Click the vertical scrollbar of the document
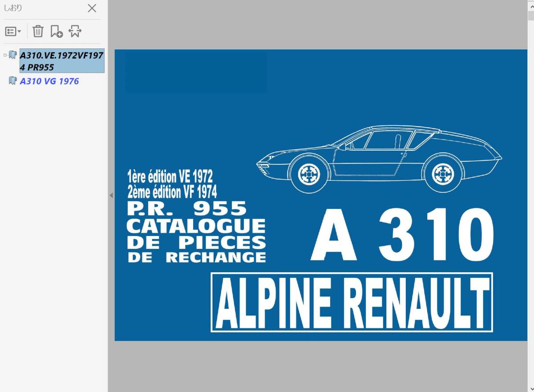Viewport: 534px width, 392px height. (530, 196)
